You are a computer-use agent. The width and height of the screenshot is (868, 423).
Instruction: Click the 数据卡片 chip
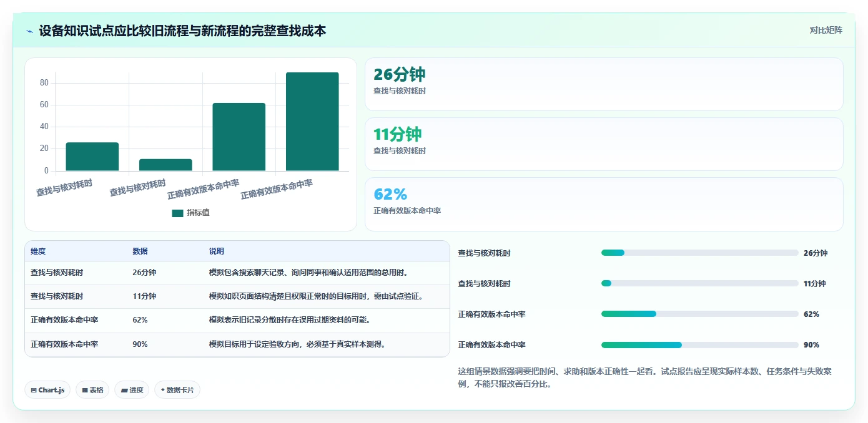(x=177, y=390)
